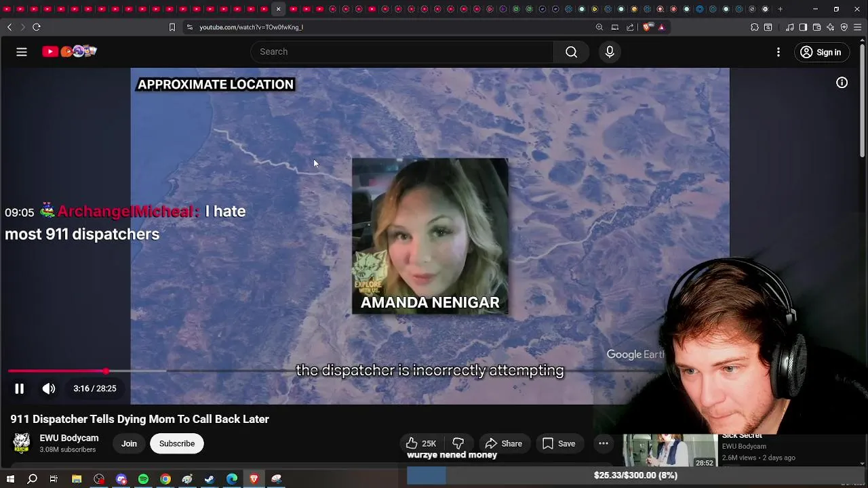Image resolution: width=868 pixels, height=488 pixels.
Task: Open Google Chrome from taskbar
Action: pyautogui.click(x=165, y=479)
